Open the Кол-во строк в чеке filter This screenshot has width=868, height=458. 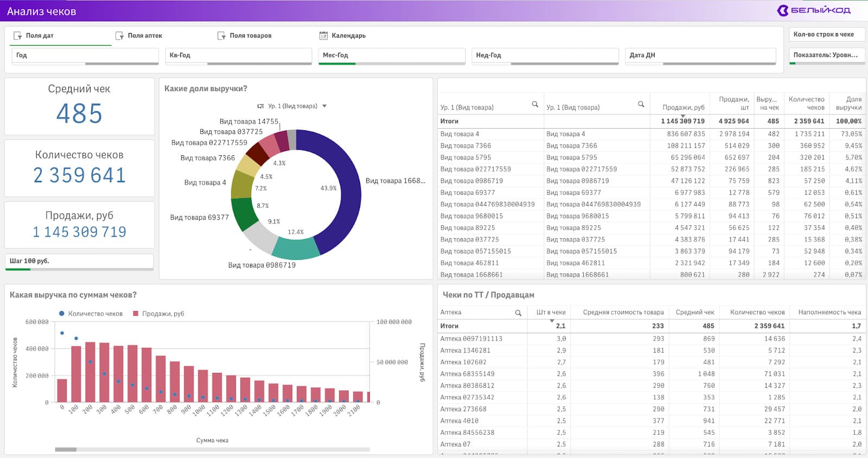[x=826, y=35]
